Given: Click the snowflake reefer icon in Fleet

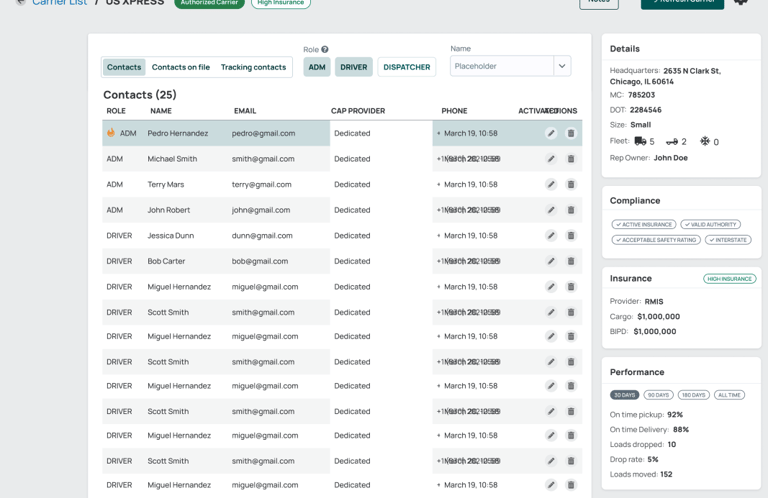Looking at the screenshot, I should coord(705,141).
